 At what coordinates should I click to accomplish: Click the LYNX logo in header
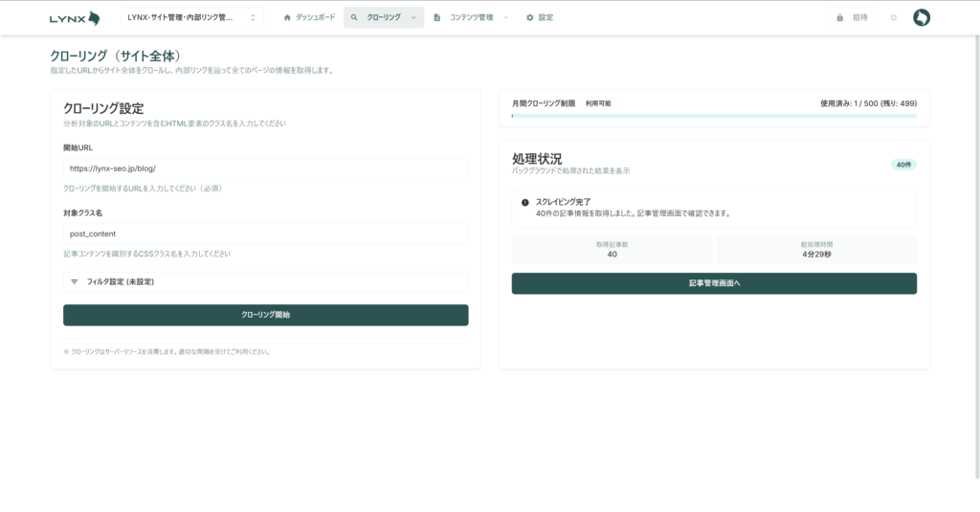75,17
